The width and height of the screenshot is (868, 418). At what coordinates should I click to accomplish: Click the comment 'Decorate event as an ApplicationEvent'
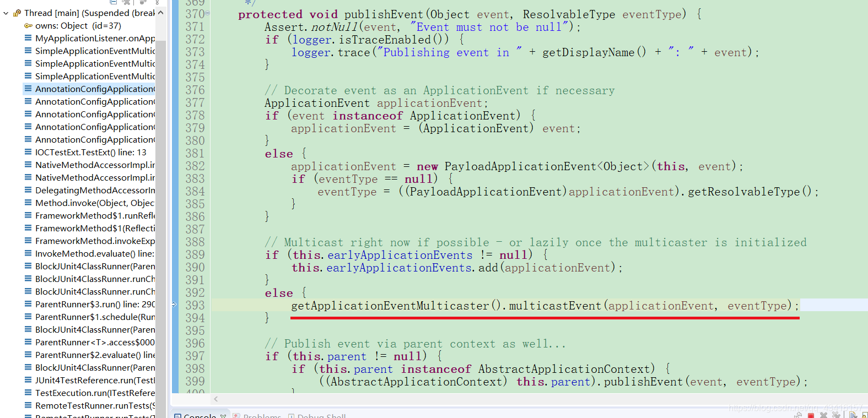(406, 90)
